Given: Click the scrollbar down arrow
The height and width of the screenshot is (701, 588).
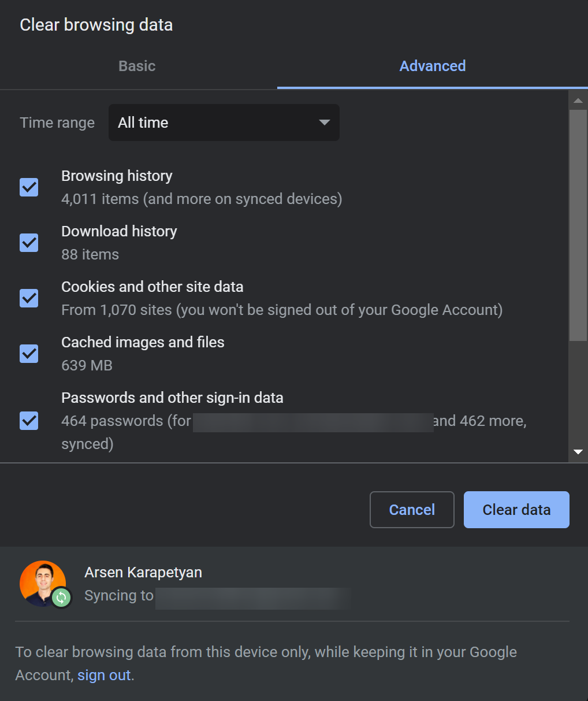Looking at the screenshot, I should point(578,451).
